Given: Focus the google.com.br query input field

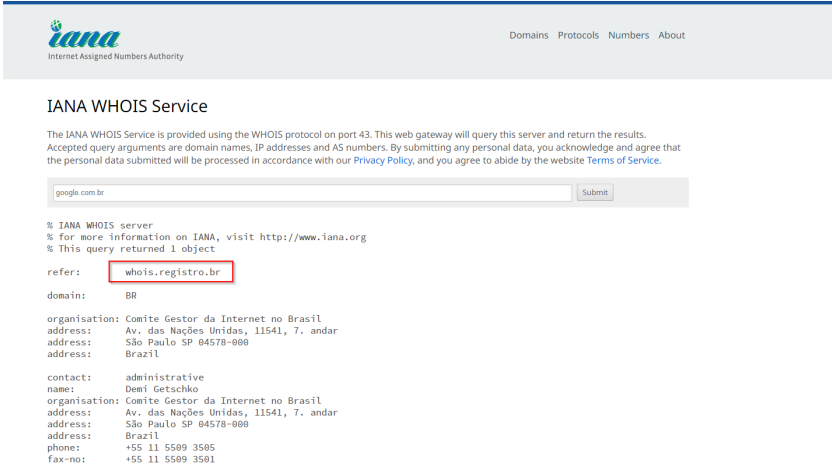Looking at the screenshot, I should click(312, 193).
